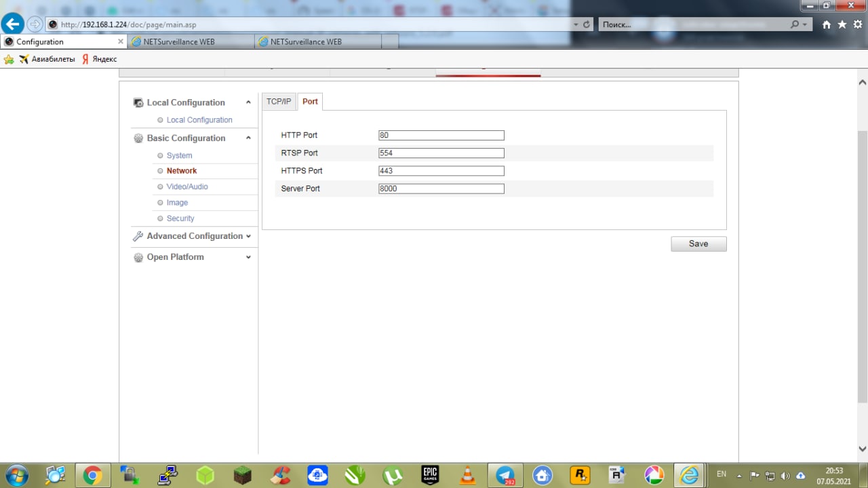The image size is (868, 488).
Task: Open the Яндекс bookmark
Action: [99, 60]
